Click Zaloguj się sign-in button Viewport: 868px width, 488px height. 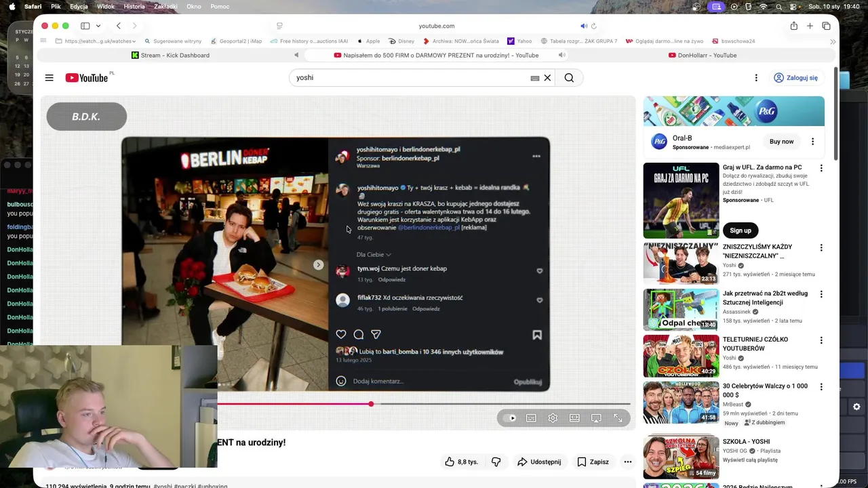click(796, 78)
